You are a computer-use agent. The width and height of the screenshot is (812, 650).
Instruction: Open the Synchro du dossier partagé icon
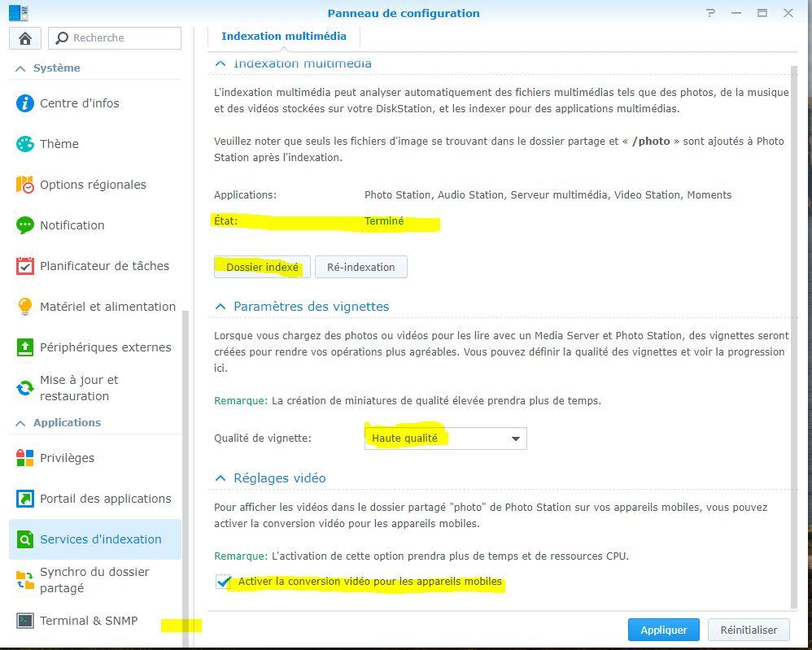(x=25, y=580)
